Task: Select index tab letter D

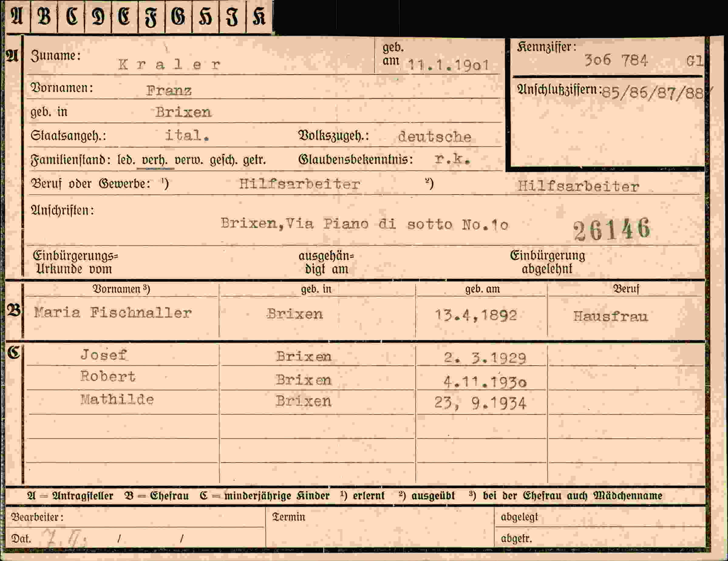Action: tap(98, 17)
